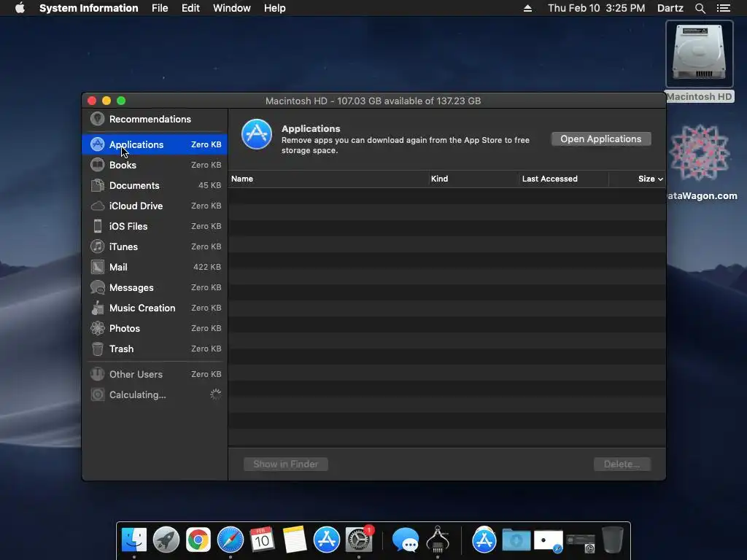Open Messages chat bubbles in Dock
Image resolution: width=747 pixels, height=560 pixels.
coord(406,540)
